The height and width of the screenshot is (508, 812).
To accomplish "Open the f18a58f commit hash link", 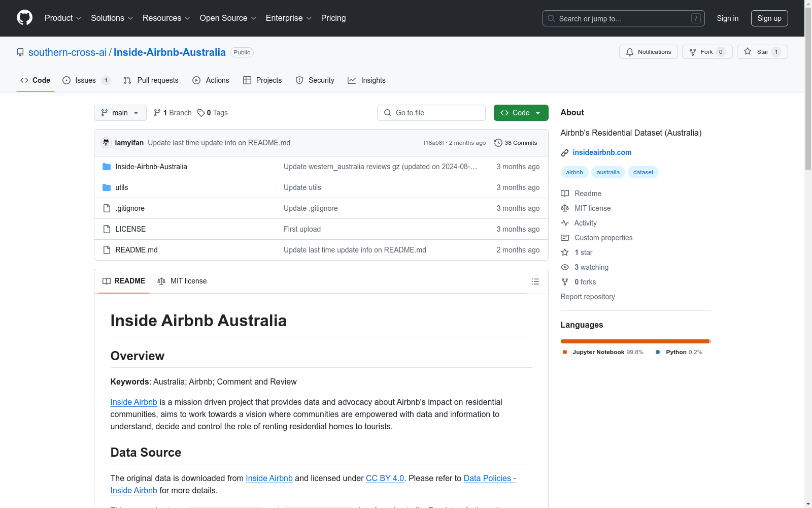I will click(x=434, y=143).
